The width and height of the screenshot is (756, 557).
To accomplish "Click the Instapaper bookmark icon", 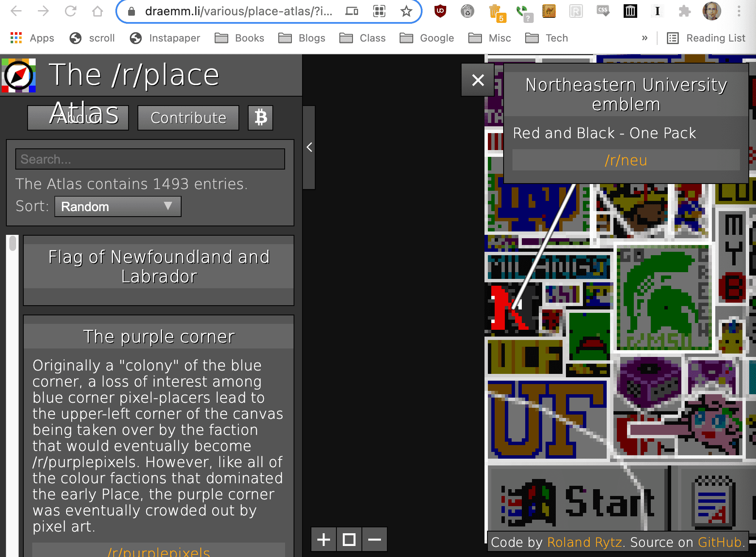I will pyautogui.click(x=136, y=38).
